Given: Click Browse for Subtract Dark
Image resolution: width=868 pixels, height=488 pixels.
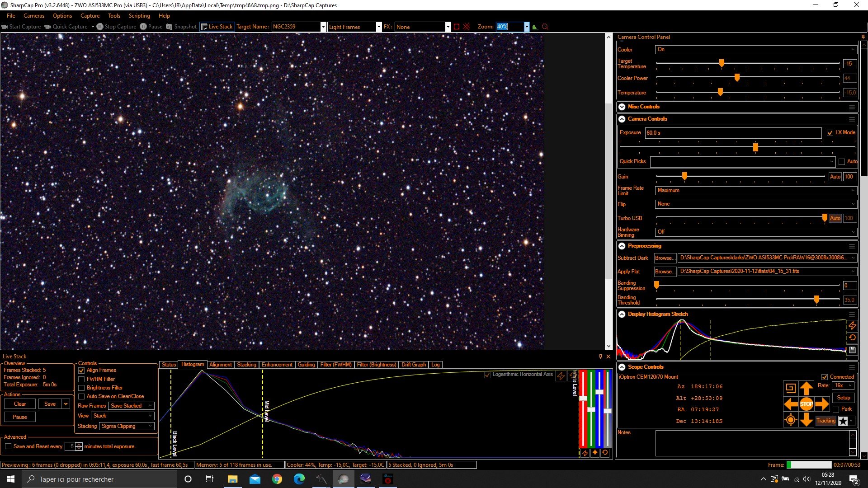Looking at the screenshot, I should tap(665, 258).
